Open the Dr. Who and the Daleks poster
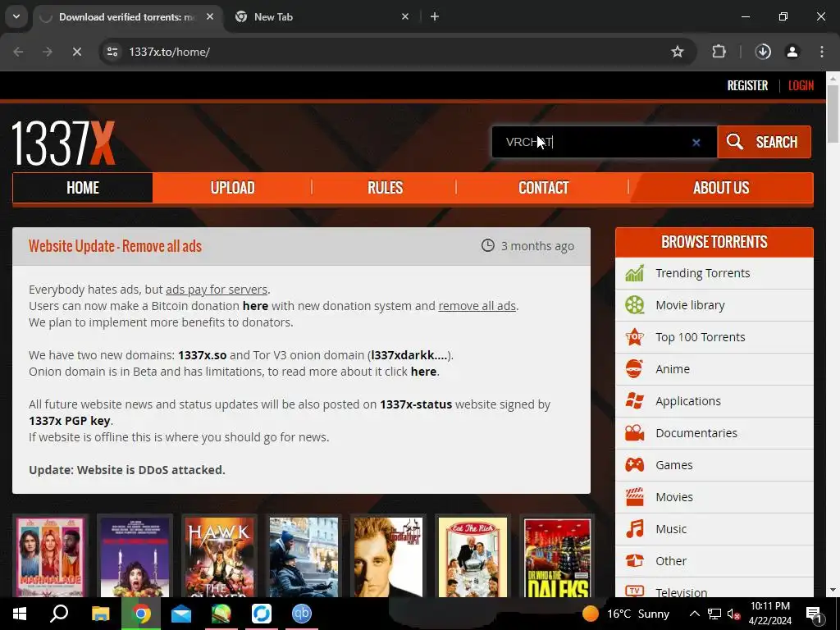Screen dimensions: 840x630 click(557, 557)
